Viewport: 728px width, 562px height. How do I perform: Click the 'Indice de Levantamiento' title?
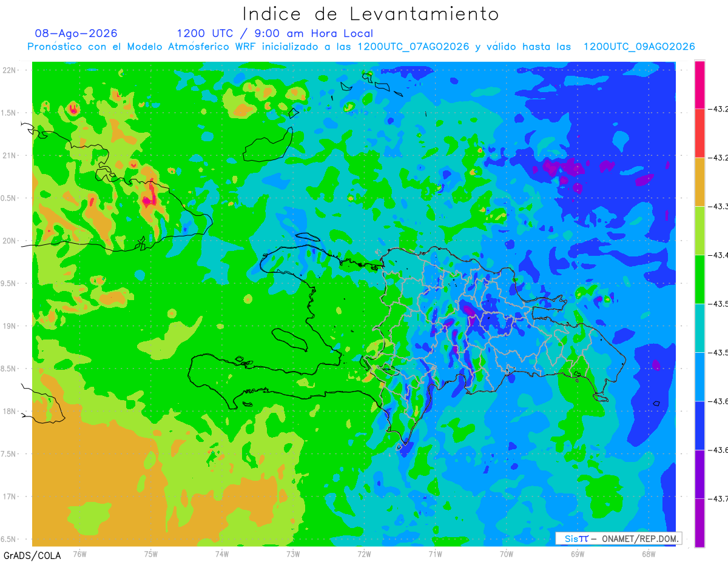click(371, 13)
